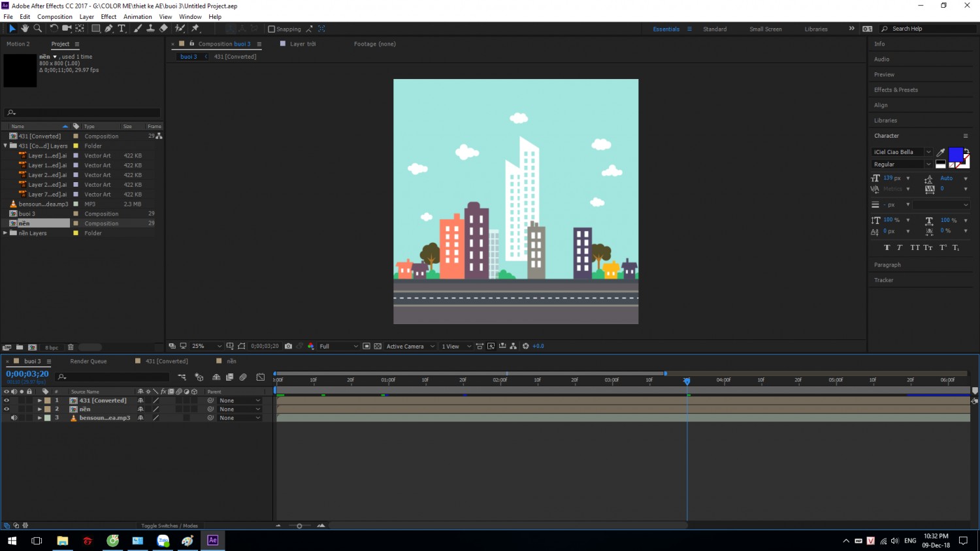Click the eyedropper in the Character panel

(x=941, y=152)
